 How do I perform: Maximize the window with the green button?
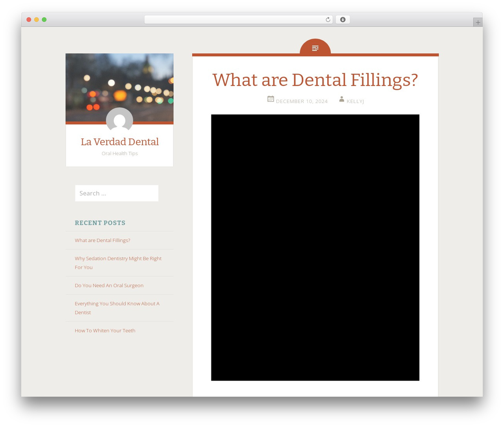44,20
